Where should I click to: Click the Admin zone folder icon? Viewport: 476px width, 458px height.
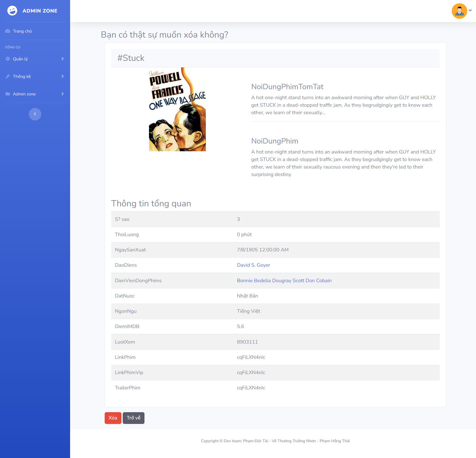tap(8, 94)
